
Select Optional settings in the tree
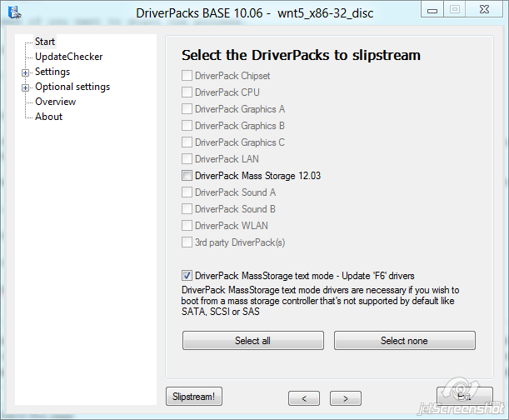pos(72,87)
